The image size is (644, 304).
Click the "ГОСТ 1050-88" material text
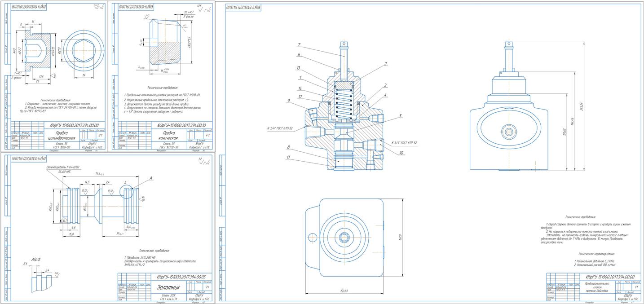62,147
